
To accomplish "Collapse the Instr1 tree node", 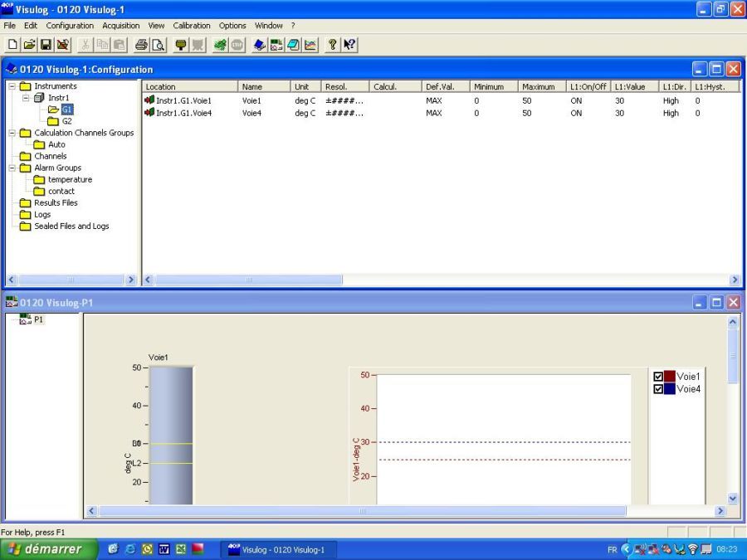I will (x=26, y=98).
